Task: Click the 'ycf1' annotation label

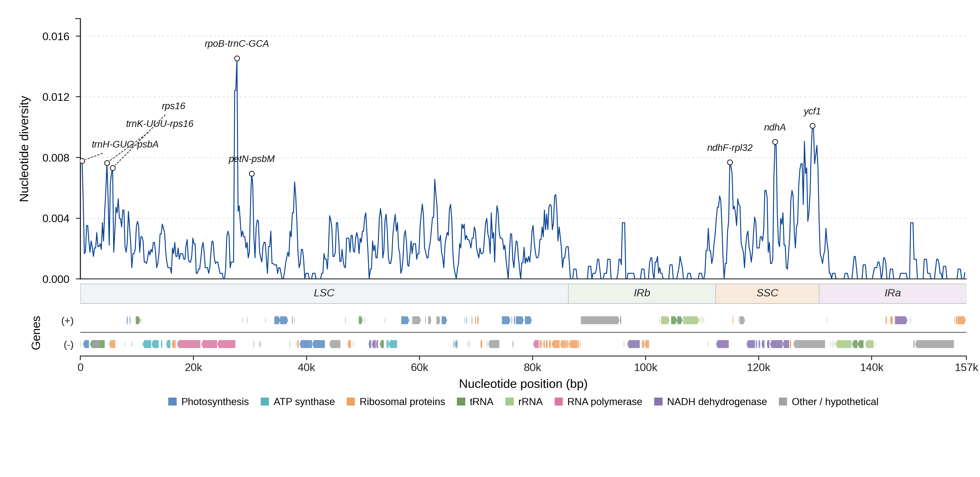Action: (812, 111)
